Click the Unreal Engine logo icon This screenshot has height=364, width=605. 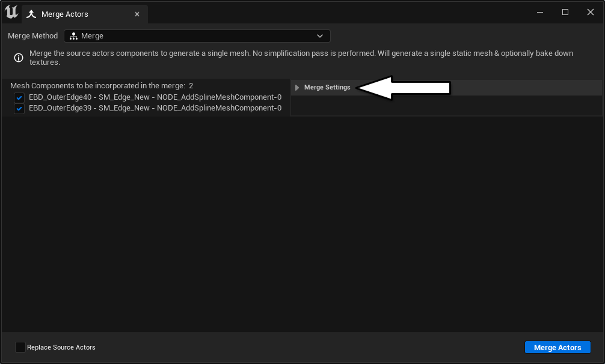11,12
